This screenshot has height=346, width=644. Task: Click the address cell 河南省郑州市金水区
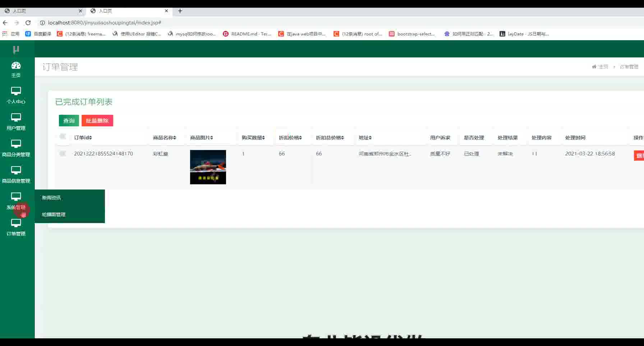pyautogui.click(x=385, y=154)
